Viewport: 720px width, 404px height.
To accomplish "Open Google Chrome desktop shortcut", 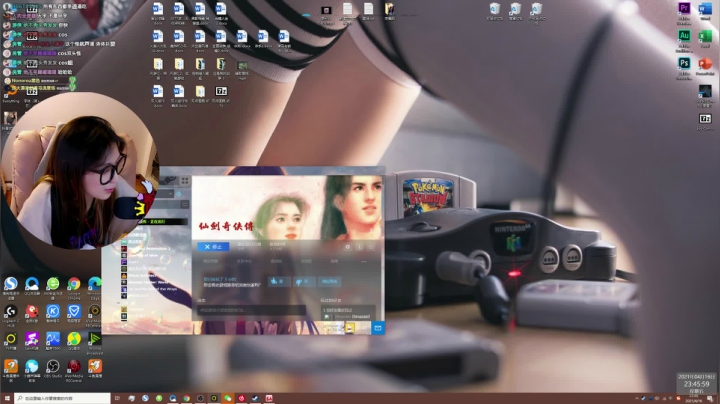I will click(x=74, y=287).
